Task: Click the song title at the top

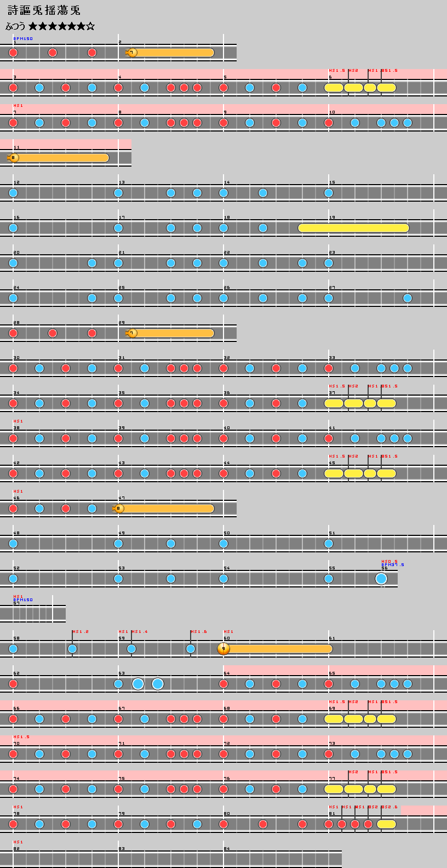Action: (44, 10)
